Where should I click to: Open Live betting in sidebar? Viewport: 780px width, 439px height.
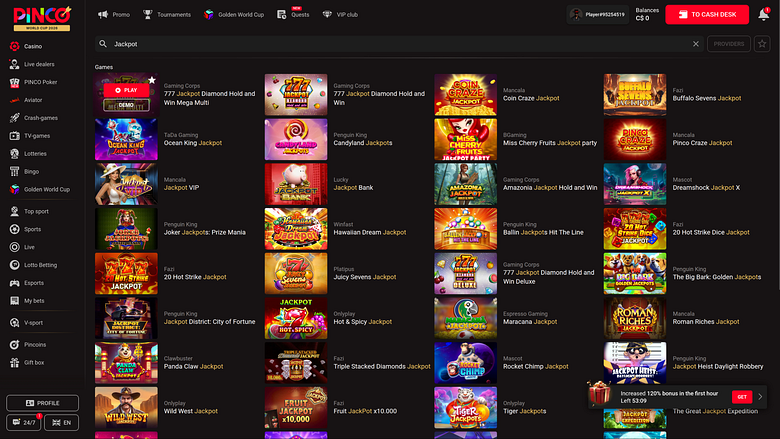pyautogui.click(x=22, y=247)
